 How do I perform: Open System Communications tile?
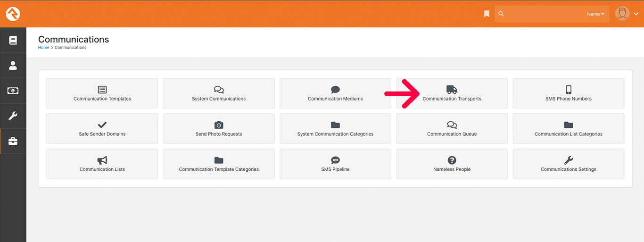point(219,93)
